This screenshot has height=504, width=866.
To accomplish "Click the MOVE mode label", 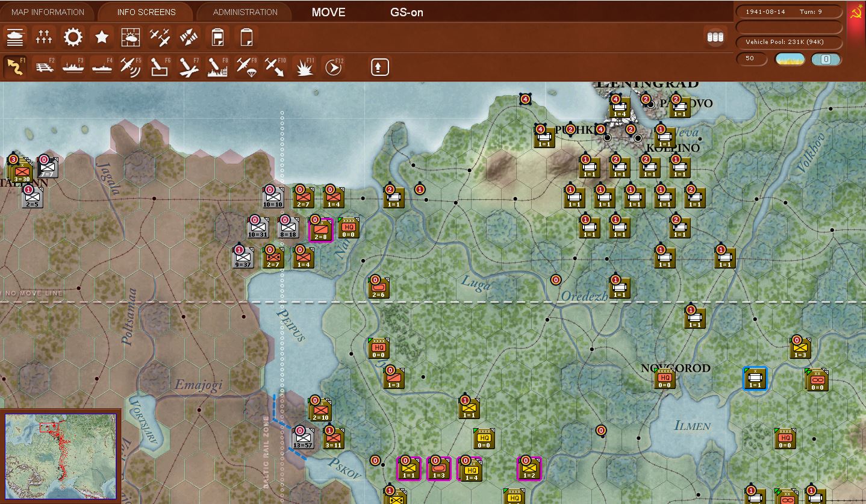I will coord(329,12).
